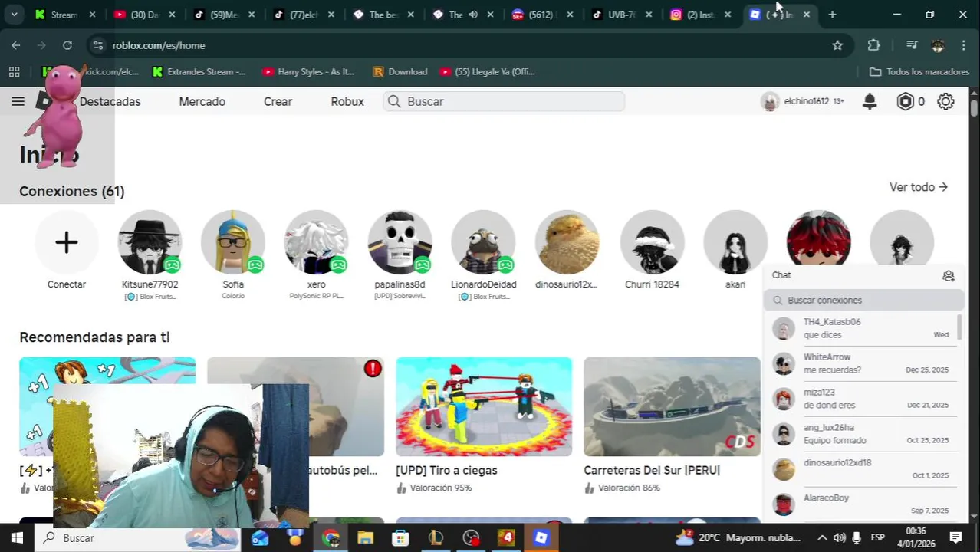
Task: Open Todos los marcadores folder
Action: pos(919,71)
